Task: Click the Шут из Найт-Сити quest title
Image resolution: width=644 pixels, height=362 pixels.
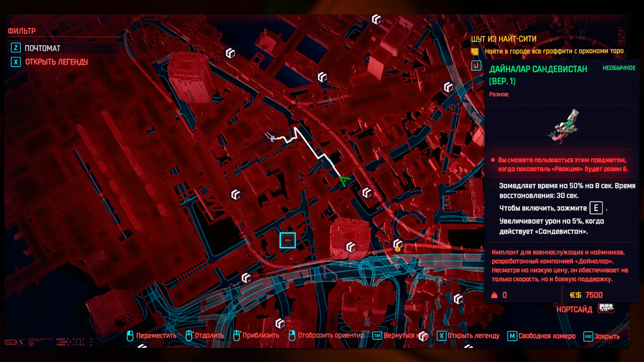Action: coord(503,39)
